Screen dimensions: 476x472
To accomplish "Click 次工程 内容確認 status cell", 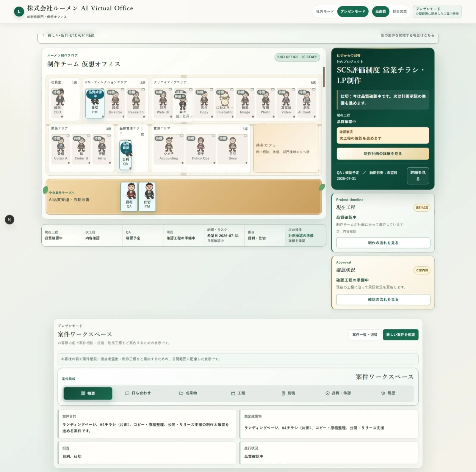I will (x=102, y=235).
